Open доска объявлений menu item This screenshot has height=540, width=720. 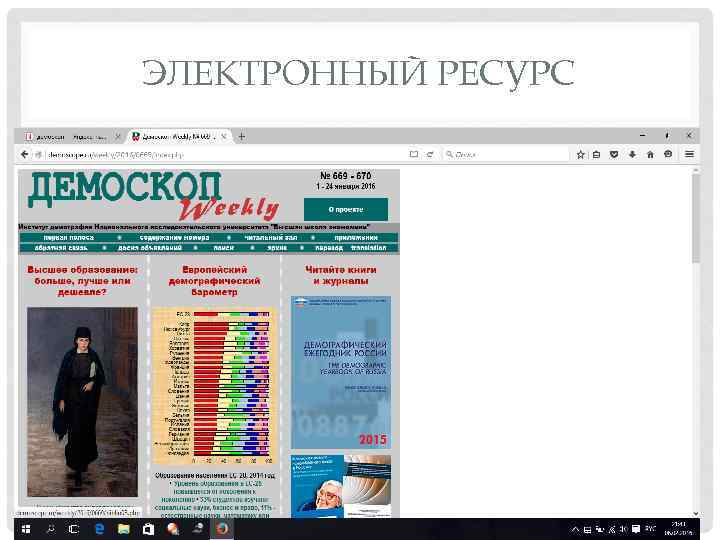pos(150,248)
